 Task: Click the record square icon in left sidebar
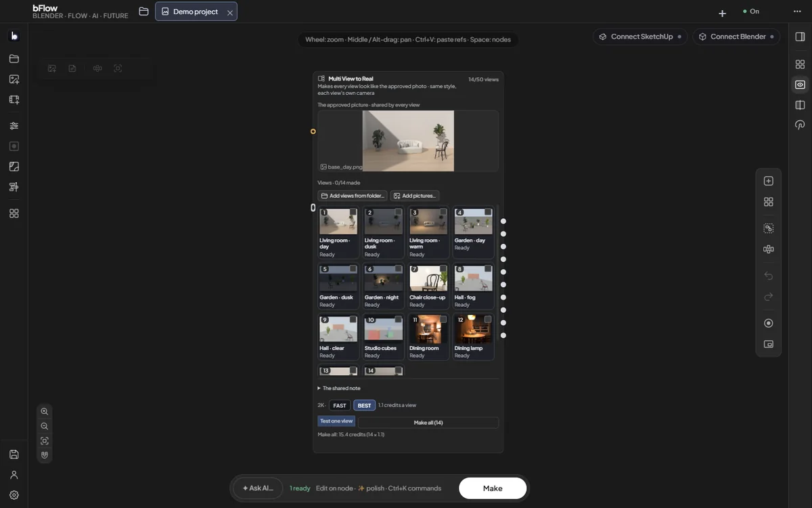[x=14, y=146]
